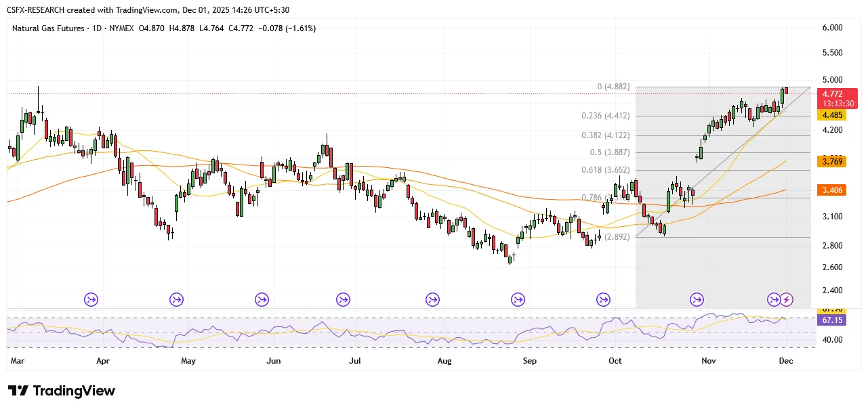Viewport: 868px width, 411px height.
Task: Click the 0.618 (3.652) Fibonacci level label
Action: pyautogui.click(x=606, y=170)
